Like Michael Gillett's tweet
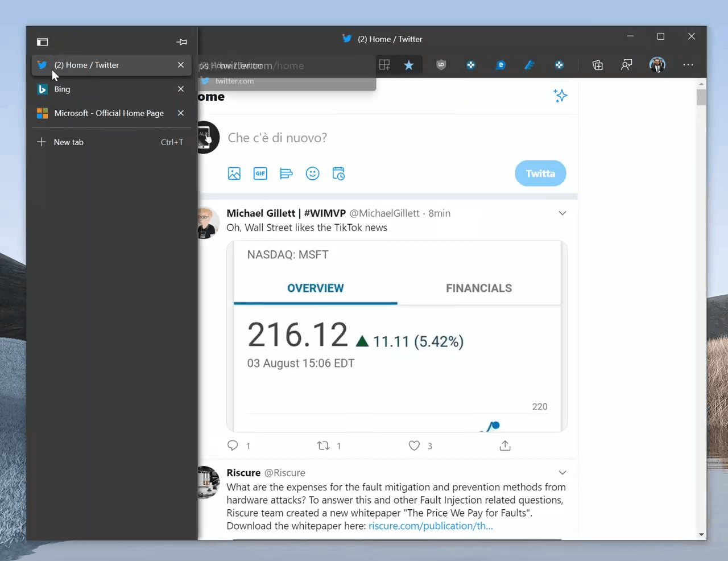The image size is (728, 561). pos(414,445)
